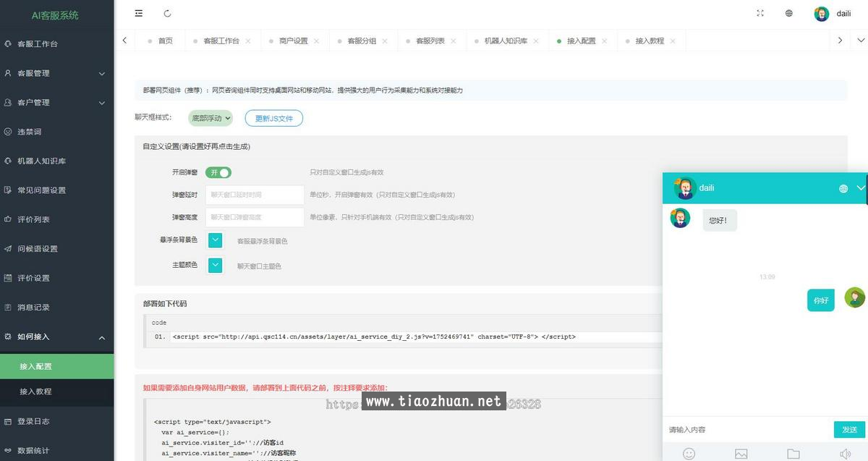Click the collapse sidebar hamburger icon

[x=139, y=13]
